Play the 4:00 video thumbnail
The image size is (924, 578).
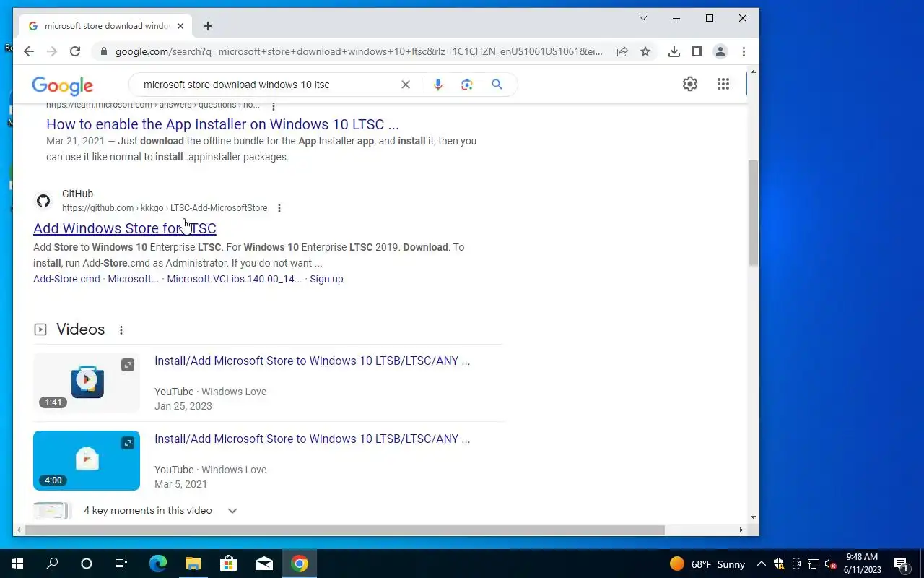87,460
